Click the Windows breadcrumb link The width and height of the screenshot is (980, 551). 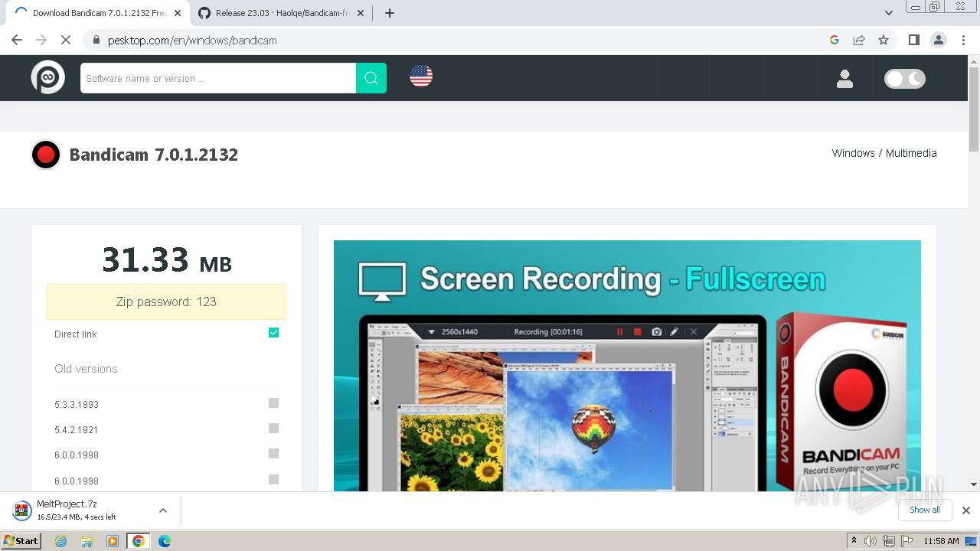853,153
